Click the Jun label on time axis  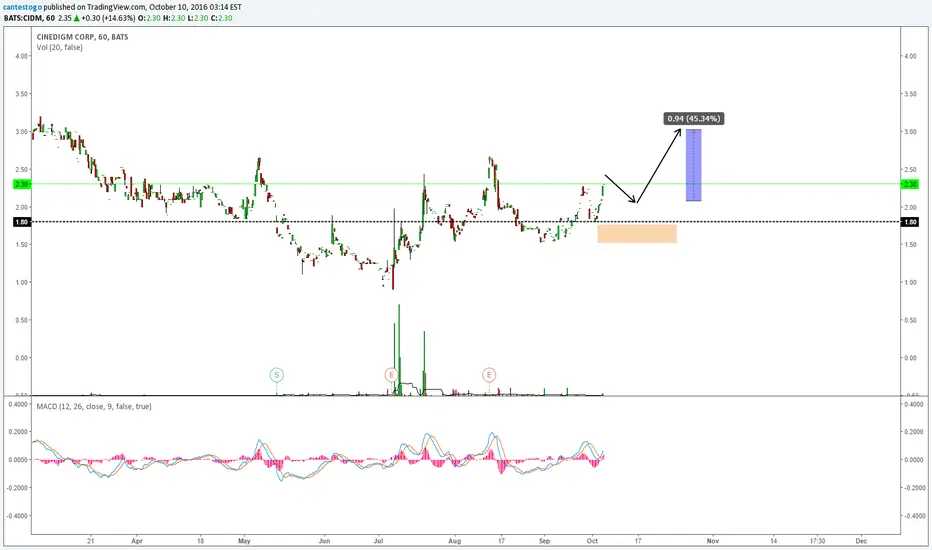tap(324, 541)
